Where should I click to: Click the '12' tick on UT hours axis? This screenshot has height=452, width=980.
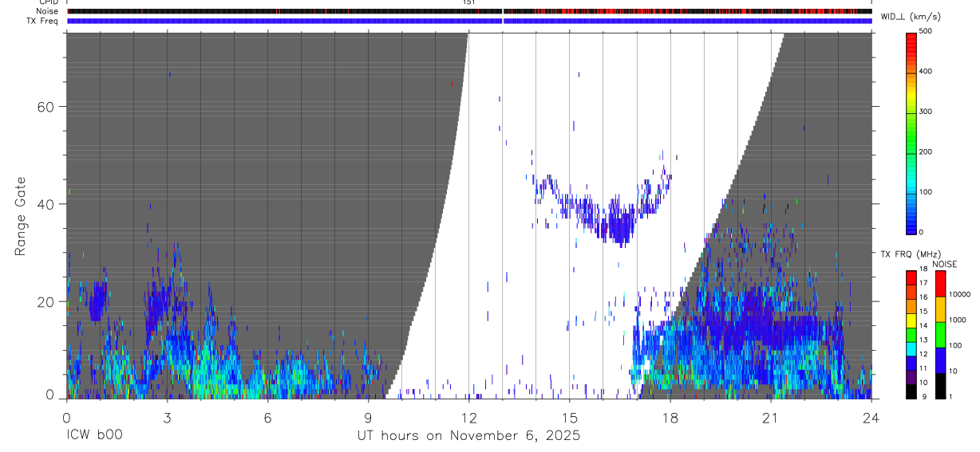coord(468,418)
